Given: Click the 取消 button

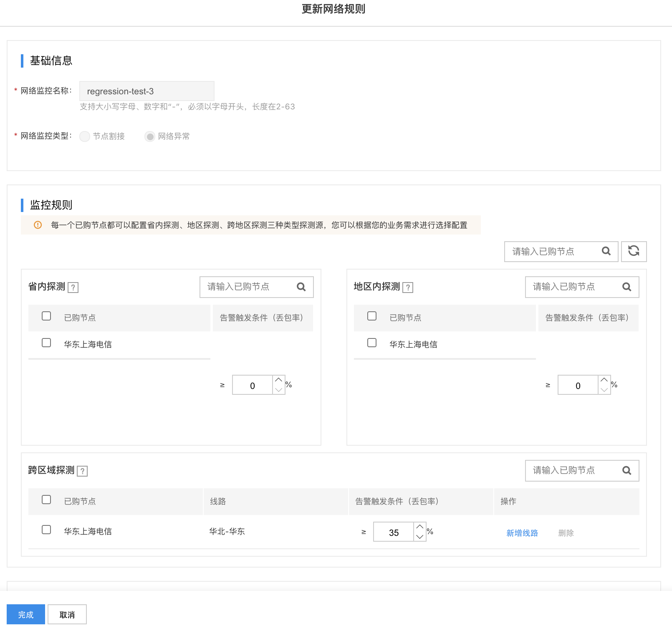Looking at the screenshot, I should click(x=67, y=614).
